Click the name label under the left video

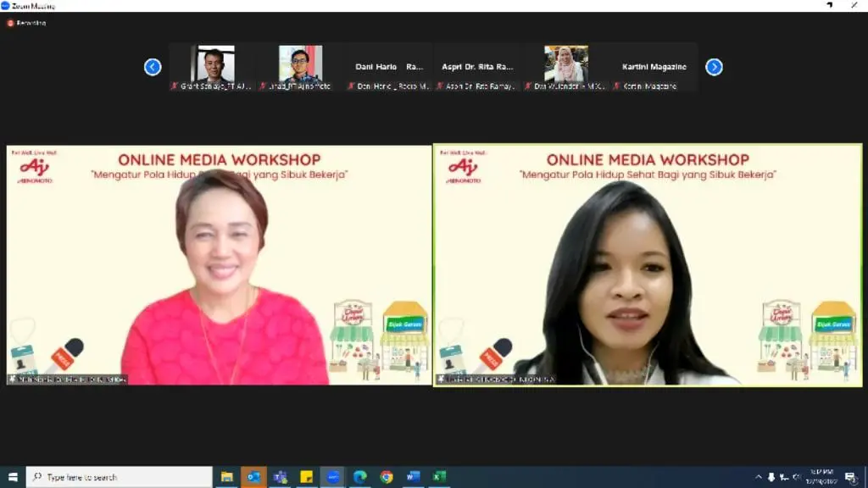68,380
